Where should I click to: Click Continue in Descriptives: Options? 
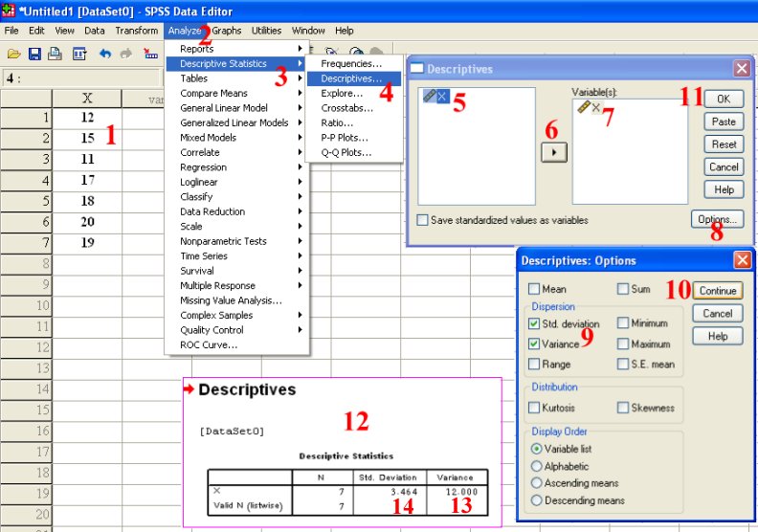(718, 291)
